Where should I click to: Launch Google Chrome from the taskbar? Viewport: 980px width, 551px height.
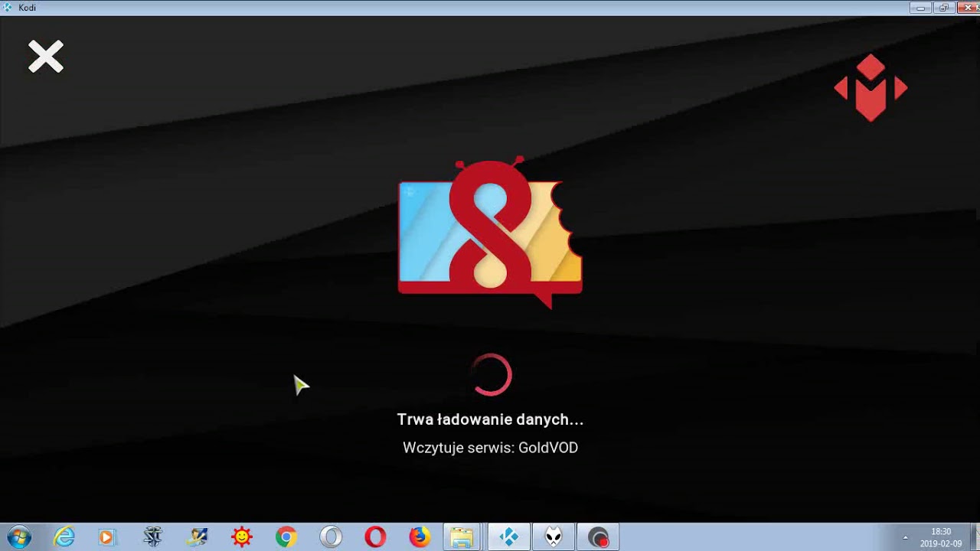[286, 537]
